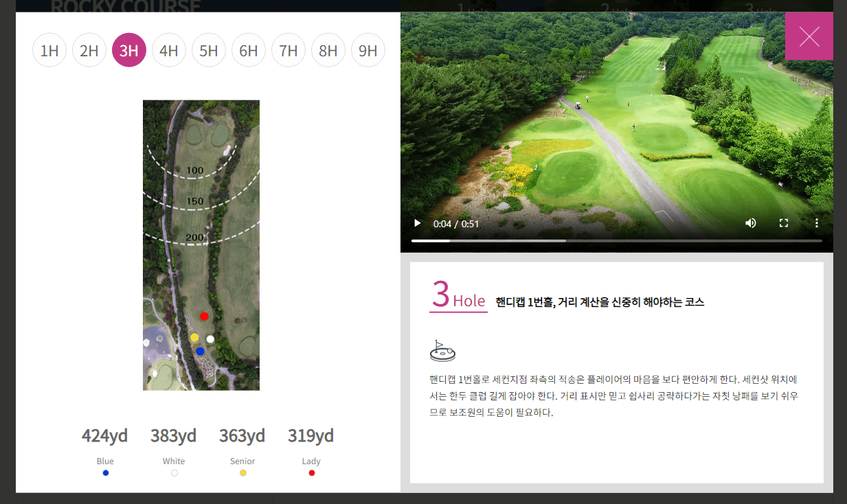Select the red dot under the Lady tee

pyautogui.click(x=311, y=472)
